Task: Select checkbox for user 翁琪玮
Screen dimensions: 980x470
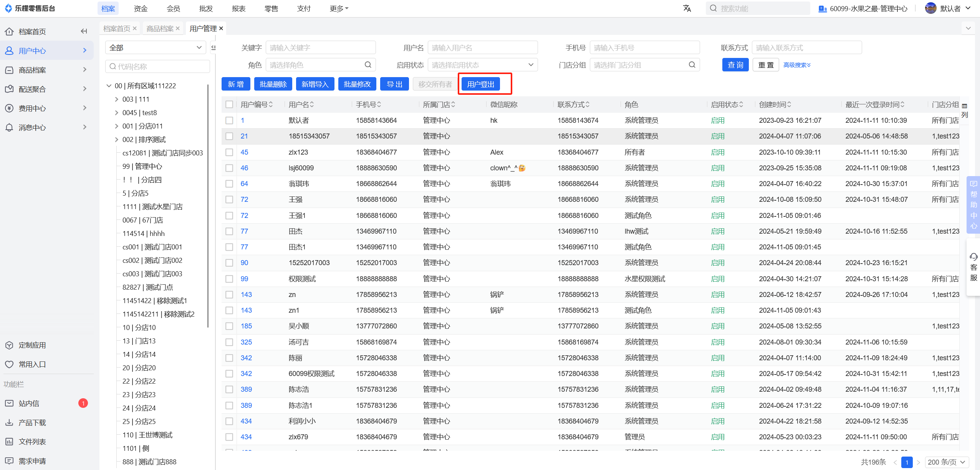Action: [229, 184]
